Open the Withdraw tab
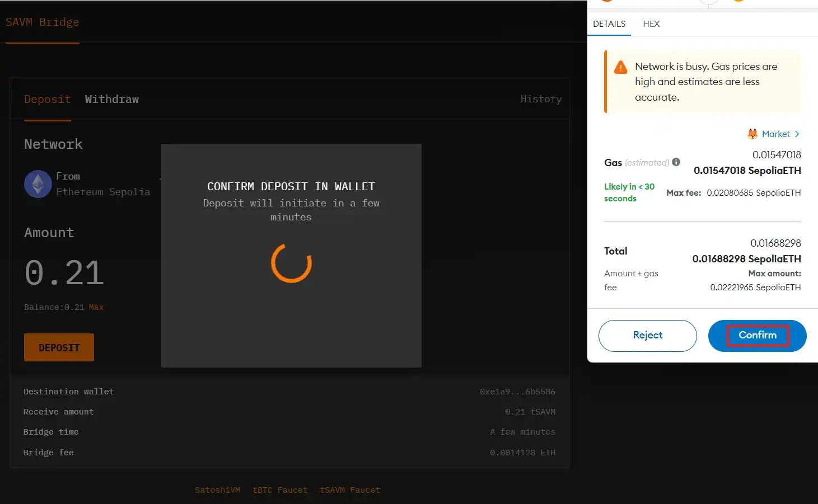Image resolution: width=818 pixels, height=504 pixels. click(112, 99)
